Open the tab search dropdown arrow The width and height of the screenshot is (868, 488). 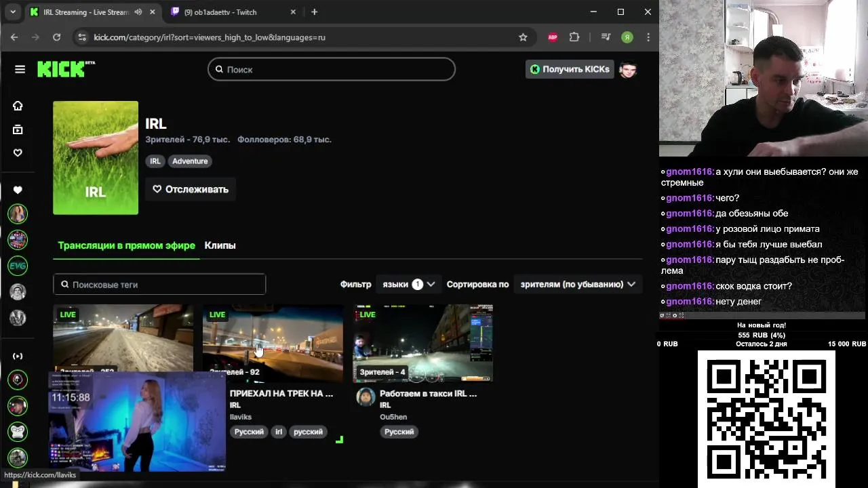(x=12, y=12)
